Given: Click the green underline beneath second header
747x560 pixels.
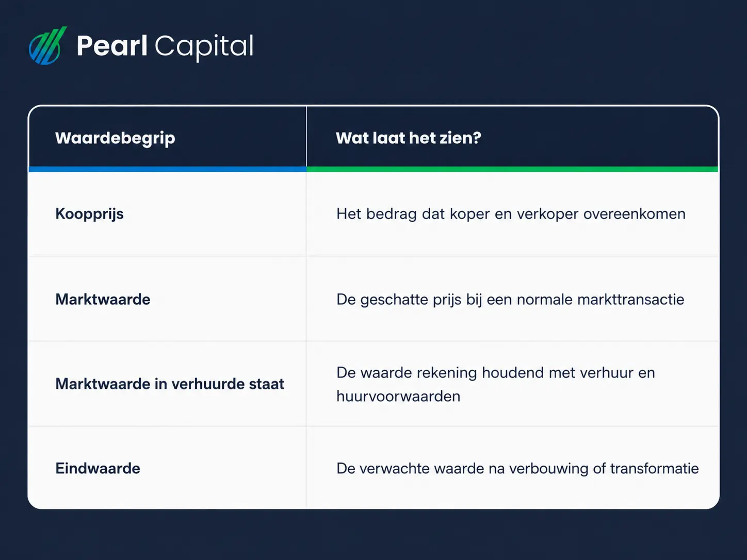Looking at the screenshot, I should (512, 169).
